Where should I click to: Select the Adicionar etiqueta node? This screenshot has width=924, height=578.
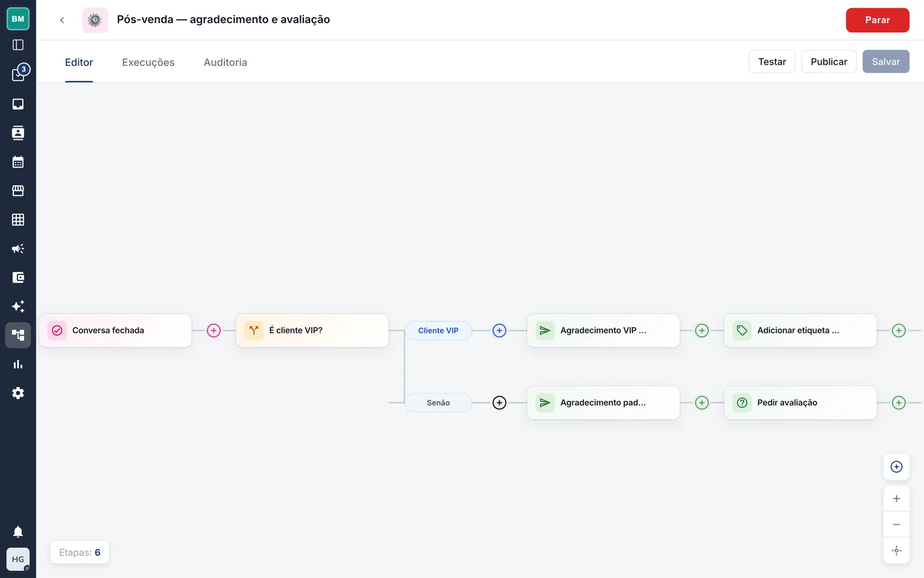coord(800,331)
